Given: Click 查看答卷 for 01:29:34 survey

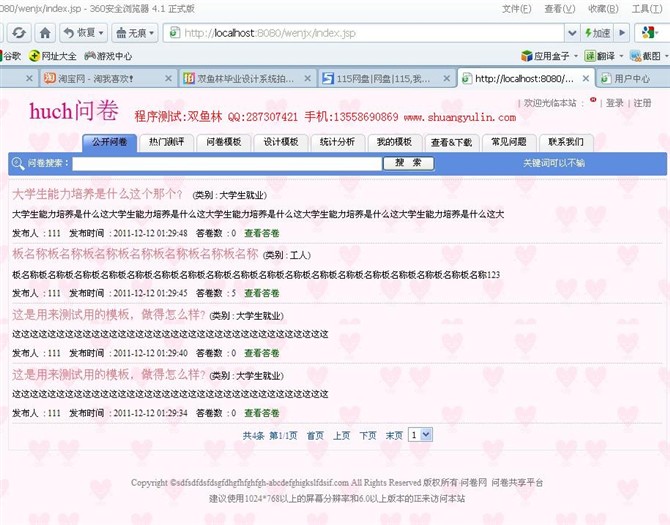Looking at the screenshot, I should pos(262,413).
